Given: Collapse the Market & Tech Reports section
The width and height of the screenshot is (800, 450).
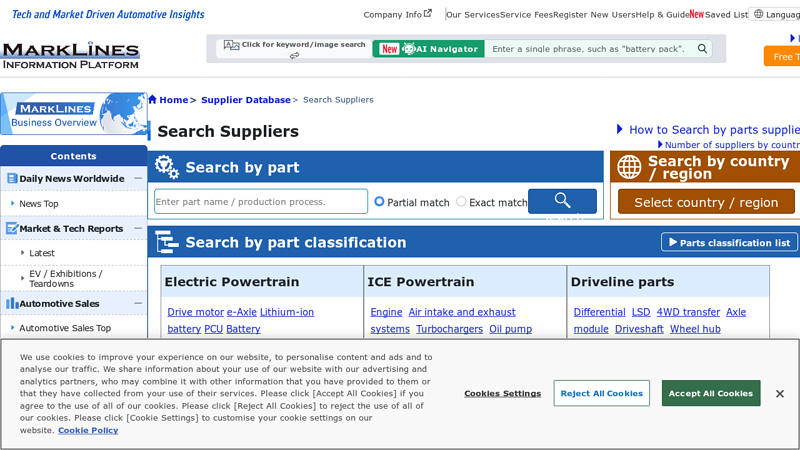Looking at the screenshot, I should point(138,229).
